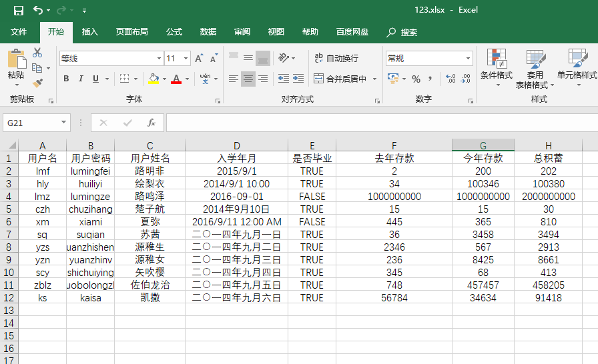Toggle Underline formatting
Screen dimensions: 598x364
(95, 79)
